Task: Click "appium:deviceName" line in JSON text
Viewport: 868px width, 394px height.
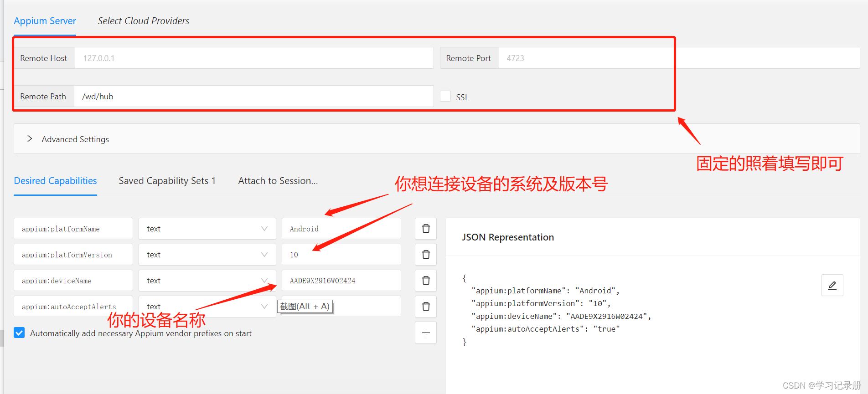Action: (x=561, y=316)
